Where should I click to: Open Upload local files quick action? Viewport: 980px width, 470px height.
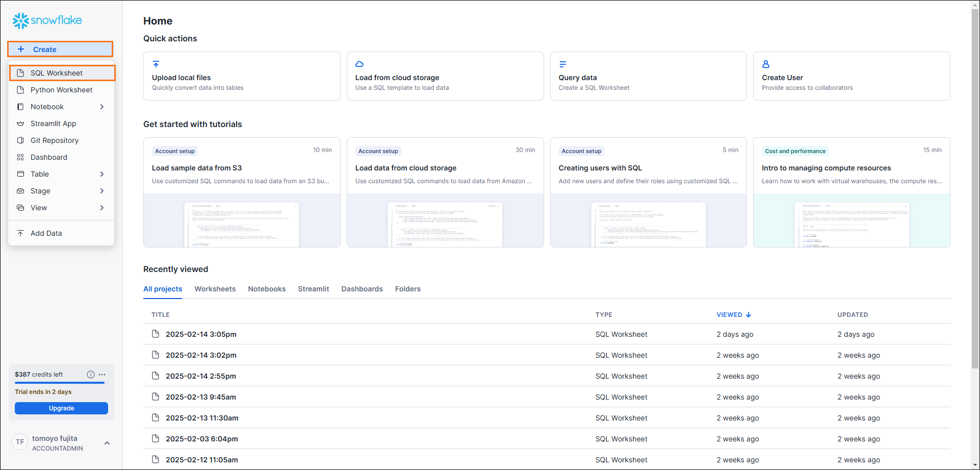[242, 76]
